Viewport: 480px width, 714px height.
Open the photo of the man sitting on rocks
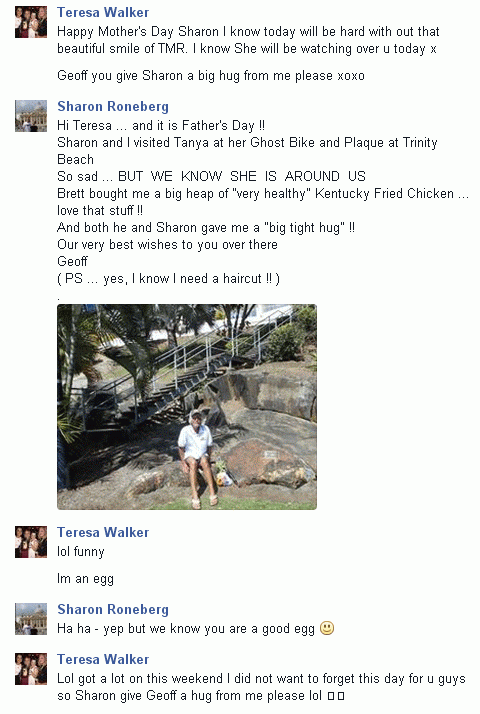pos(187,407)
